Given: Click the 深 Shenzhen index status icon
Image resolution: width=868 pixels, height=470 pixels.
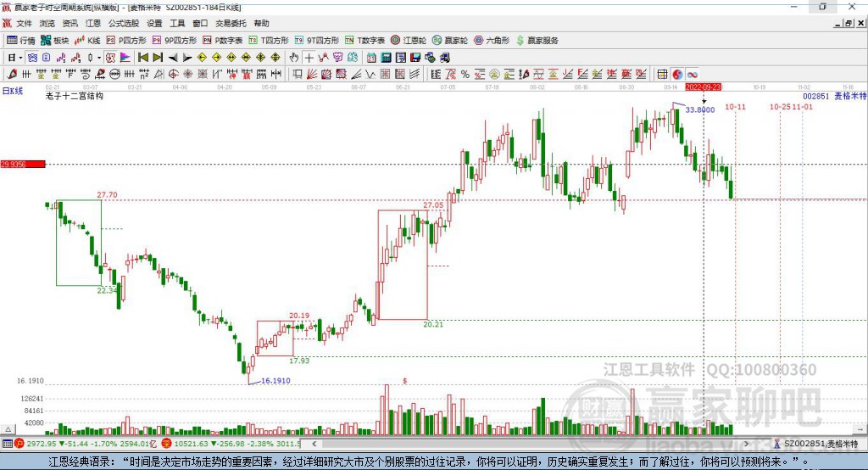Looking at the screenshot, I should point(167,444).
